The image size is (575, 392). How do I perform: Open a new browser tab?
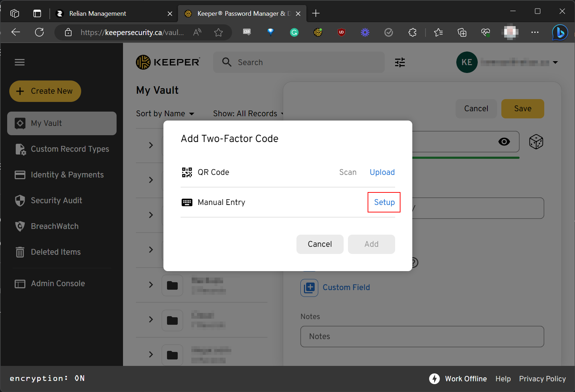point(316,14)
